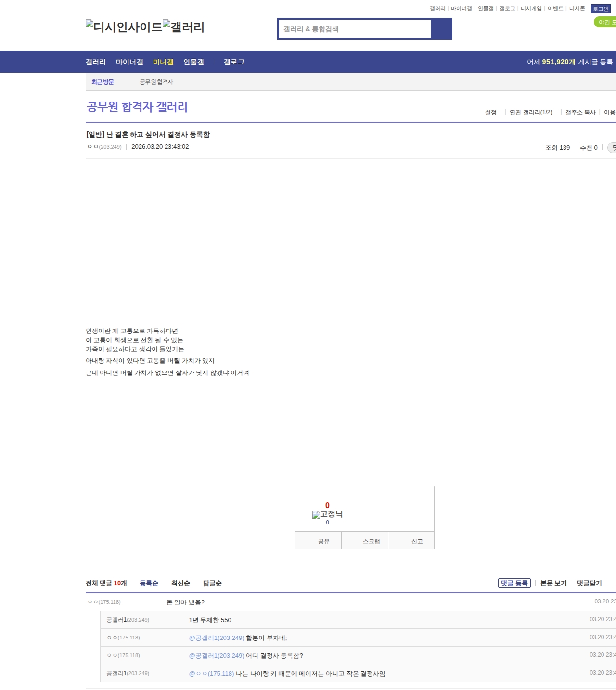The width and height of the screenshot is (616, 690).
Task: Sort comments by 최신순
Action: coord(180,583)
